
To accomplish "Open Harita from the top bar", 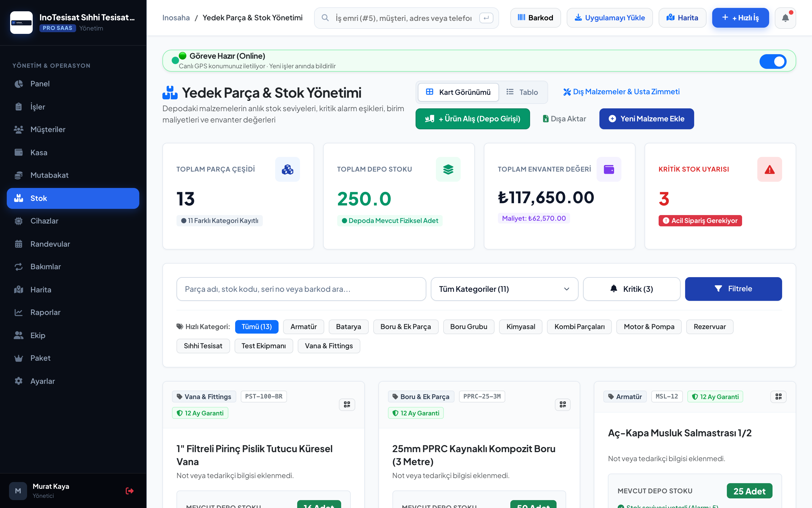I will (682, 18).
